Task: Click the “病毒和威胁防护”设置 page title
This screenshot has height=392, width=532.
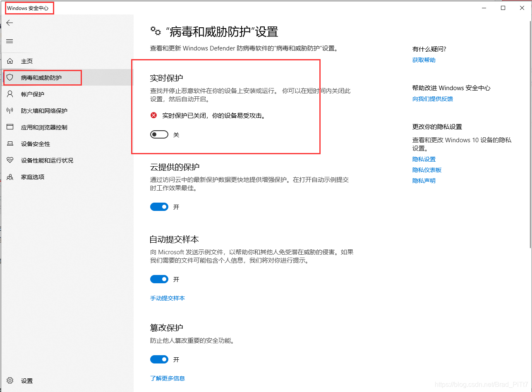Action: click(222, 32)
